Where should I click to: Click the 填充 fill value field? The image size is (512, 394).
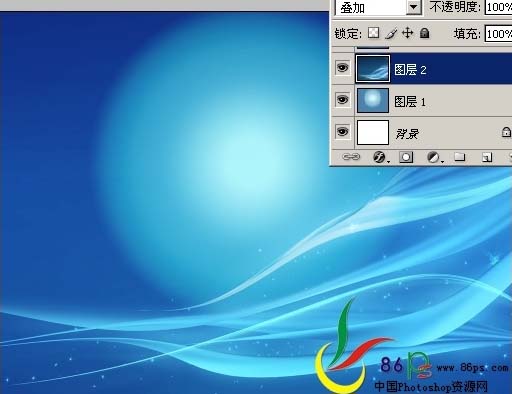click(x=499, y=33)
